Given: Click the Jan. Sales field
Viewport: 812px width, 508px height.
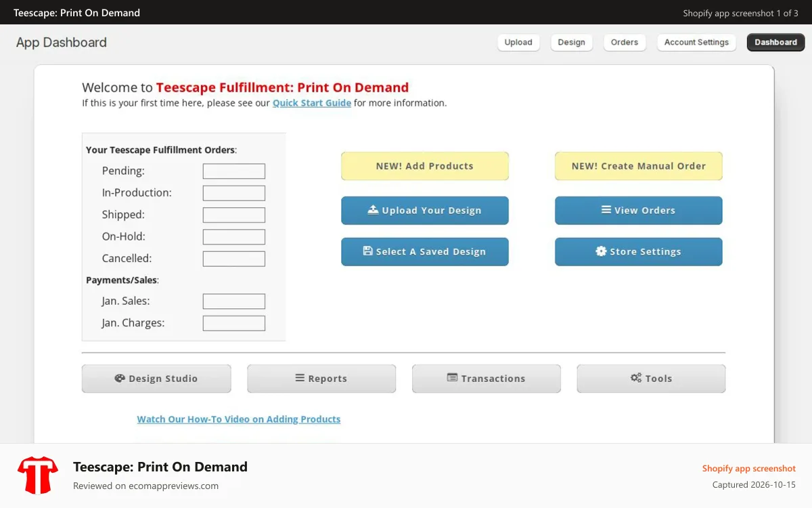Looking at the screenshot, I should tap(234, 301).
